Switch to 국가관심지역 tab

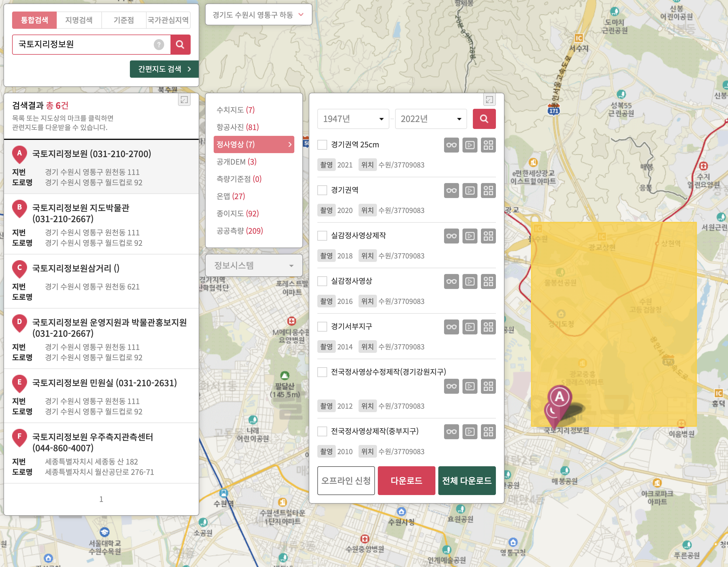(168, 20)
